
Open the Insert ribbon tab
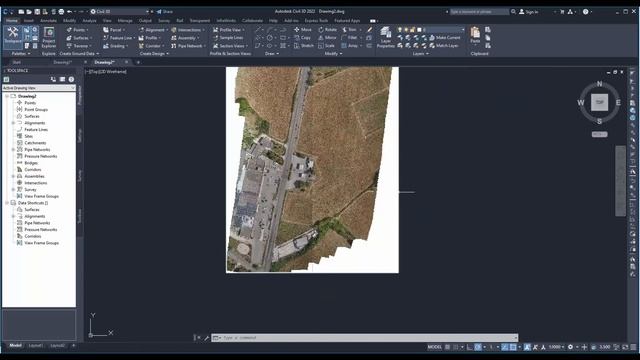29,20
